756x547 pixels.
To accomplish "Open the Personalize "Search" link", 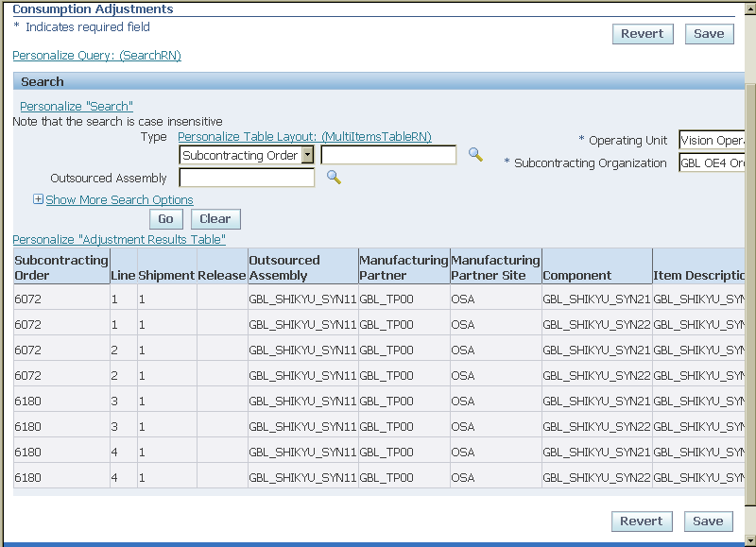I will pos(77,106).
